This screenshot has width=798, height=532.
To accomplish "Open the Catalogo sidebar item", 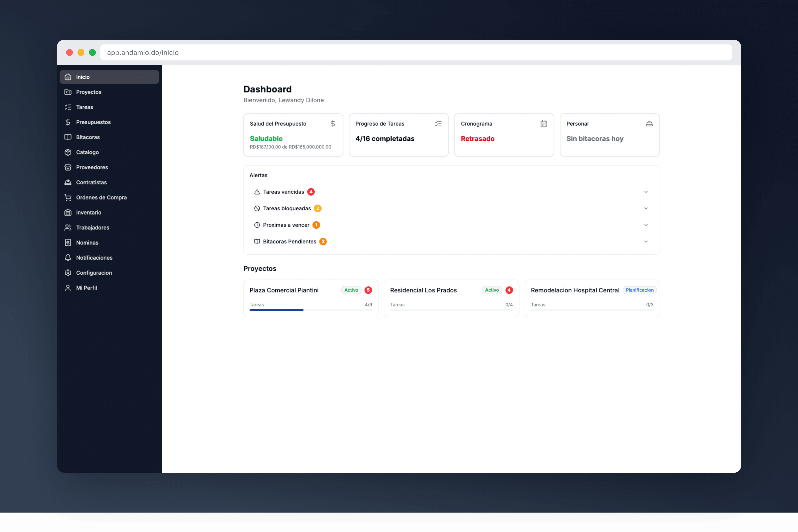I will pos(109,152).
